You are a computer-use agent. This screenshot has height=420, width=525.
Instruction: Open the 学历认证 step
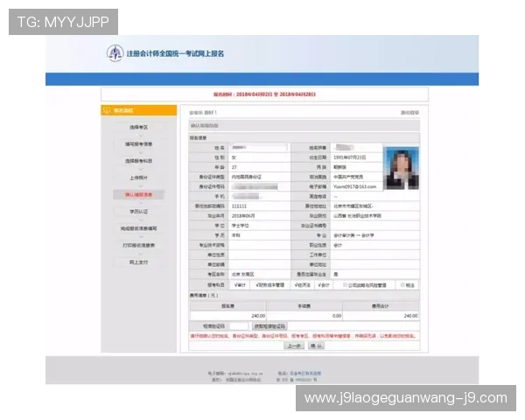pos(139,211)
